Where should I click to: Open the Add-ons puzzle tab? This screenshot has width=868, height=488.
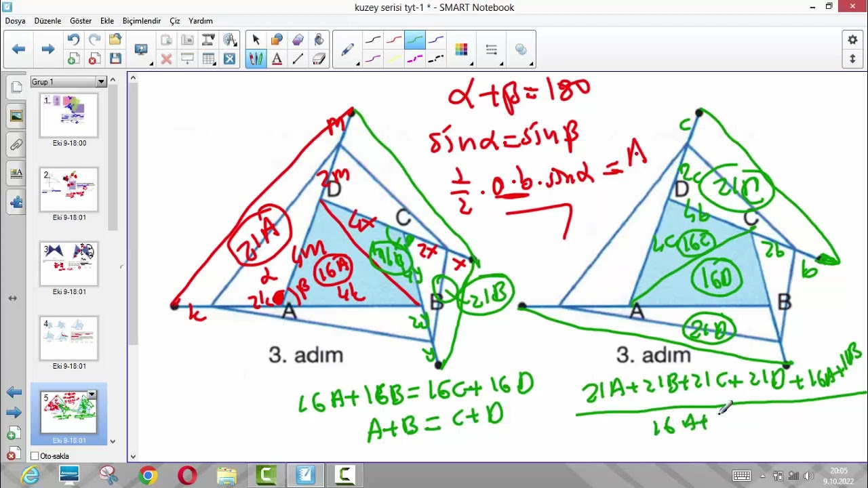click(16, 202)
